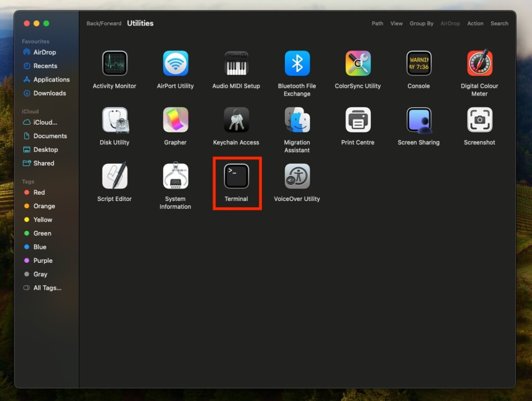Open the Action menu in toolbar
The width and height of the screenshot is (532, 401).
(475, 23)
